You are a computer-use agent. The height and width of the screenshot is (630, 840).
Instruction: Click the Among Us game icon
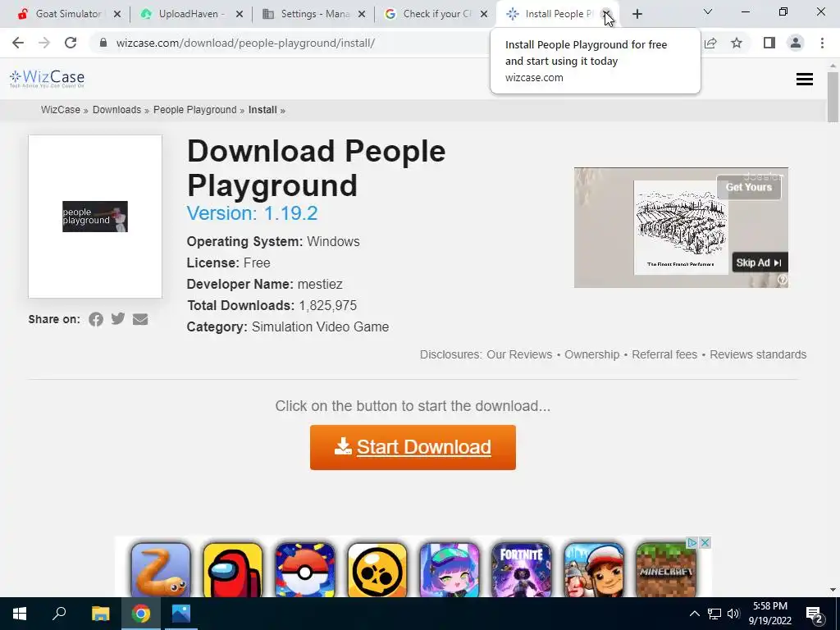tap(233, 570)
